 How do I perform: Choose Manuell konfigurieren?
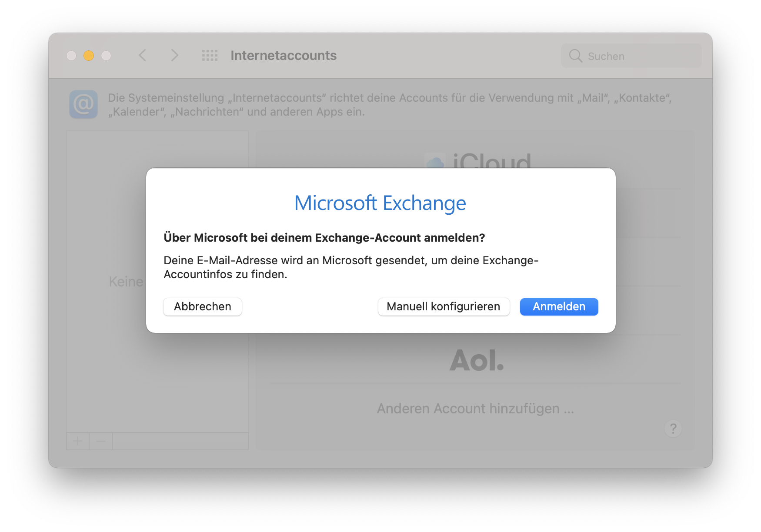444,306
